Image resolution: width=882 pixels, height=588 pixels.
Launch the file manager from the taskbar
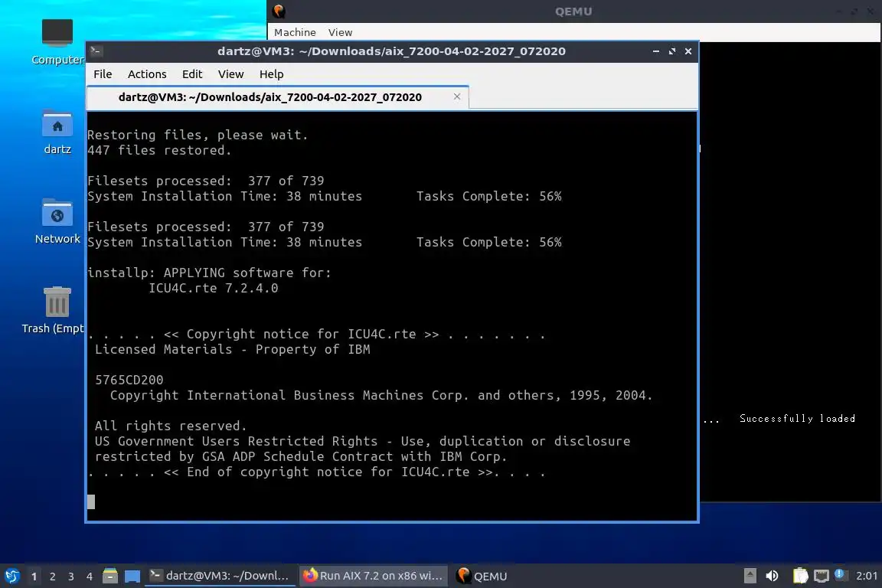(x=110, y=576)
